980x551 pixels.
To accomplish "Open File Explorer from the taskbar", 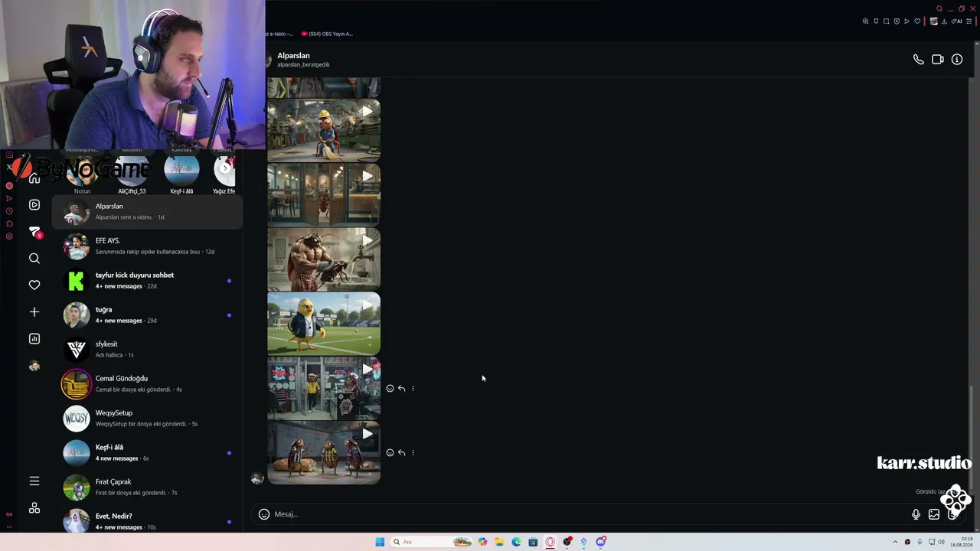I will point(499,542).
